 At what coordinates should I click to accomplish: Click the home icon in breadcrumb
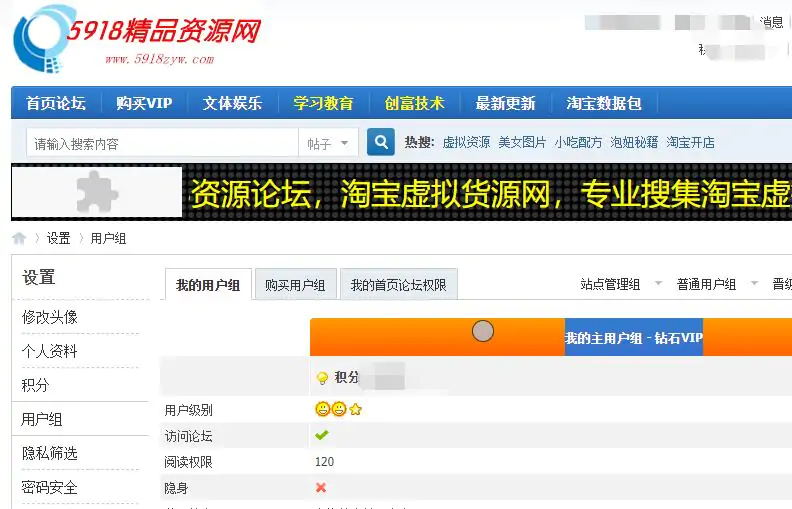click(19, 238)
